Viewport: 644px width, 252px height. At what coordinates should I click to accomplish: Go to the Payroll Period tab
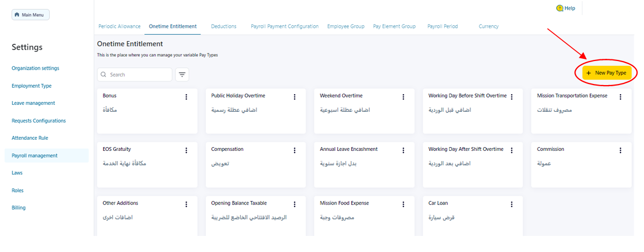(x=442, y=26)
